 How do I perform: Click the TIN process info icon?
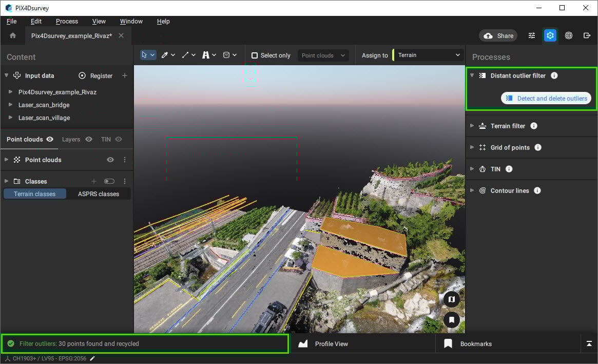[509, 169]
